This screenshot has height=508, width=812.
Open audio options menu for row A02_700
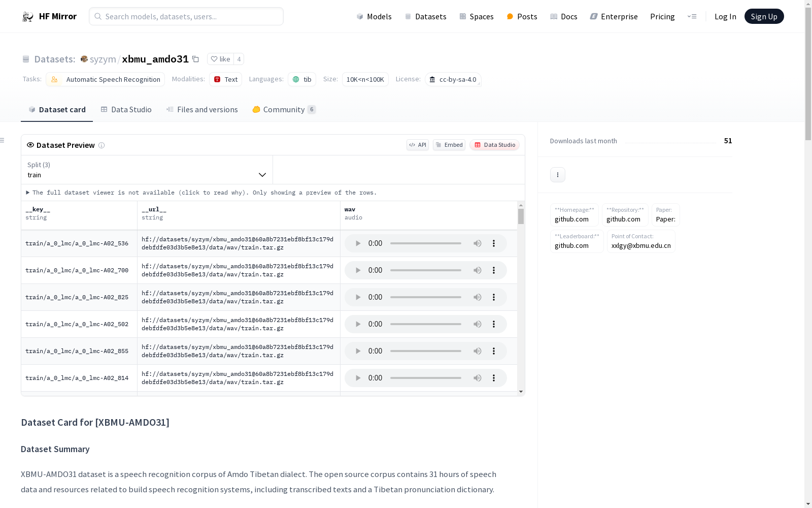[494, 270]
